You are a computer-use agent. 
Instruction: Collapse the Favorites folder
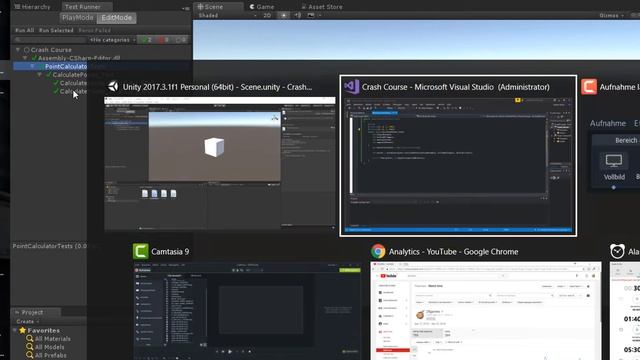click(15, 330)
